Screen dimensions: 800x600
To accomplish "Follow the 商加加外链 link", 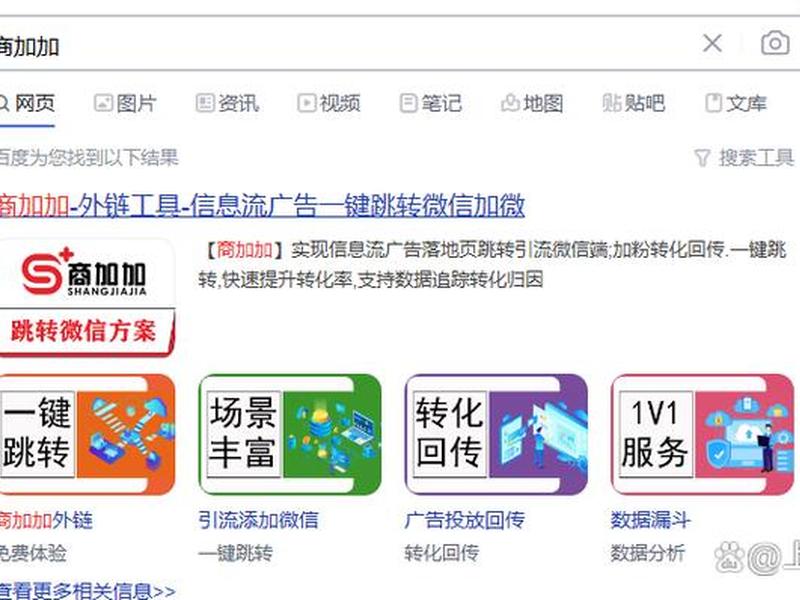I will (46, 520).
